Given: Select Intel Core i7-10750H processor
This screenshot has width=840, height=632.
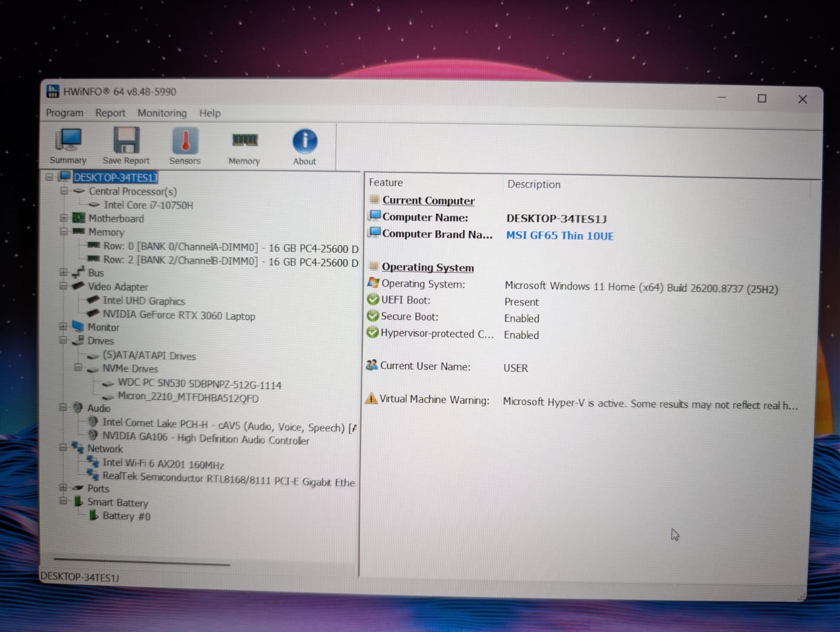Looking at the screenshot, I should coord(149,205).
